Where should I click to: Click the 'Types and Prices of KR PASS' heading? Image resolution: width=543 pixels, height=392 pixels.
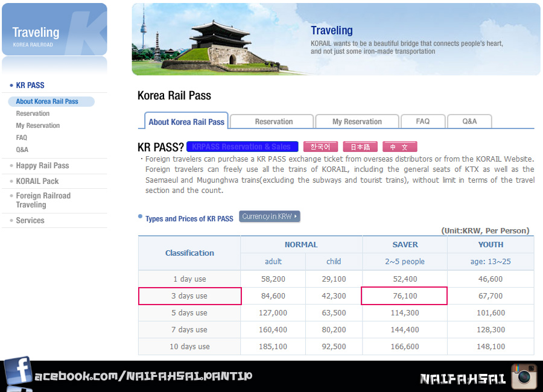coord(189,219)
